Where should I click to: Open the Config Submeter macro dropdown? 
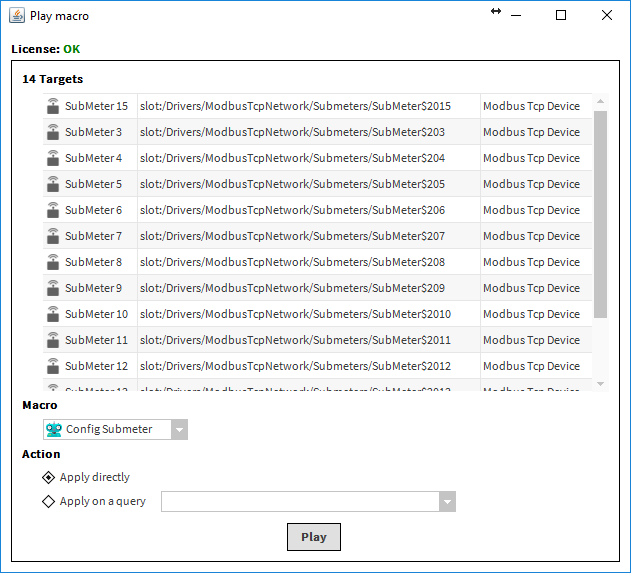pyautogui.click(x=179, y=430)
